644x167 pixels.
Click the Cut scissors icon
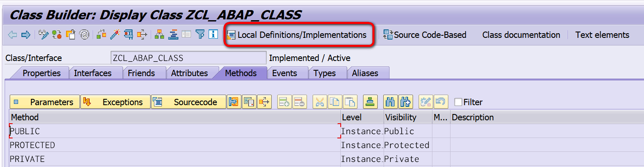[320, 102]
